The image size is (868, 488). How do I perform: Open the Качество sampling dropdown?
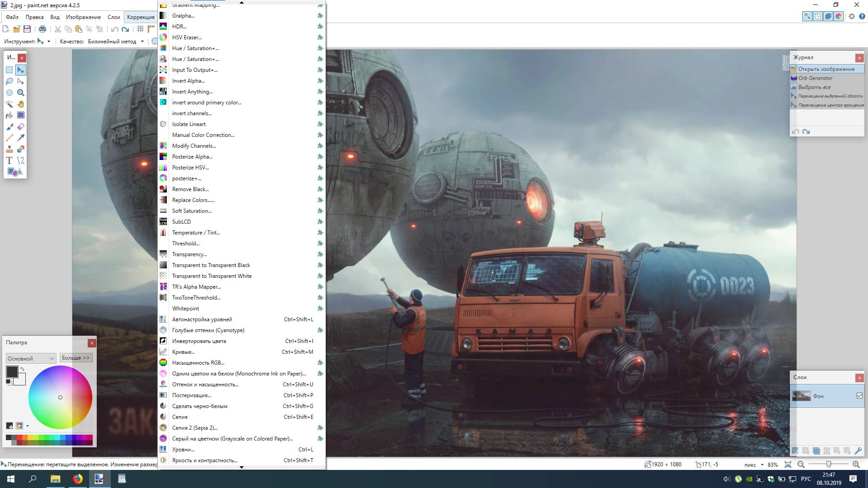116,41
